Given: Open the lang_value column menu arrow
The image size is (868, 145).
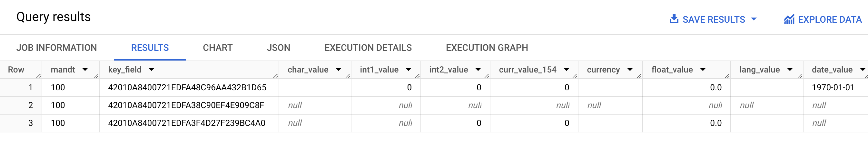Looking at the screenshot, I should [x=790, y=70].
